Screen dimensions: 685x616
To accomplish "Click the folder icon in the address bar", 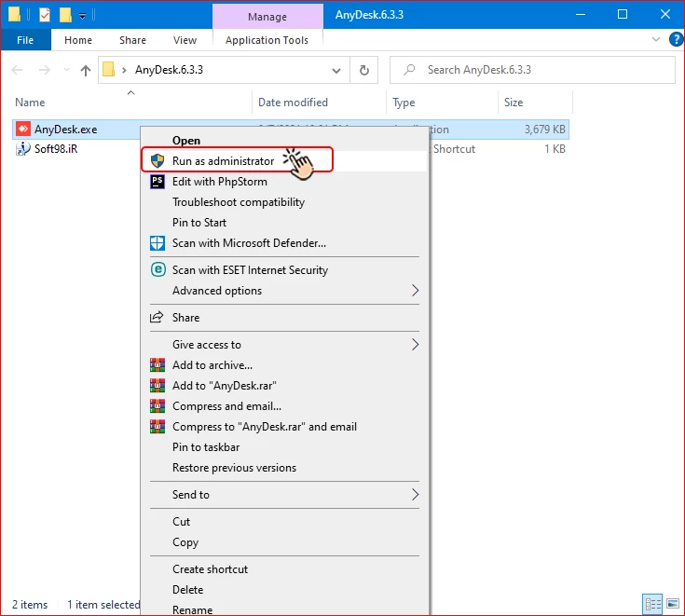I will (x=108, y=70).
